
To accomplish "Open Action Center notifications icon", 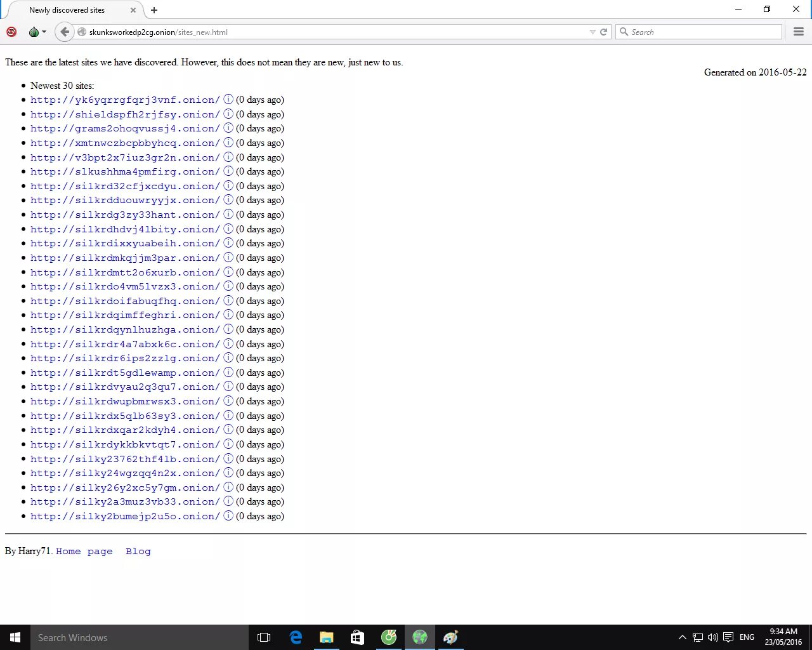I will coord(728,637).
